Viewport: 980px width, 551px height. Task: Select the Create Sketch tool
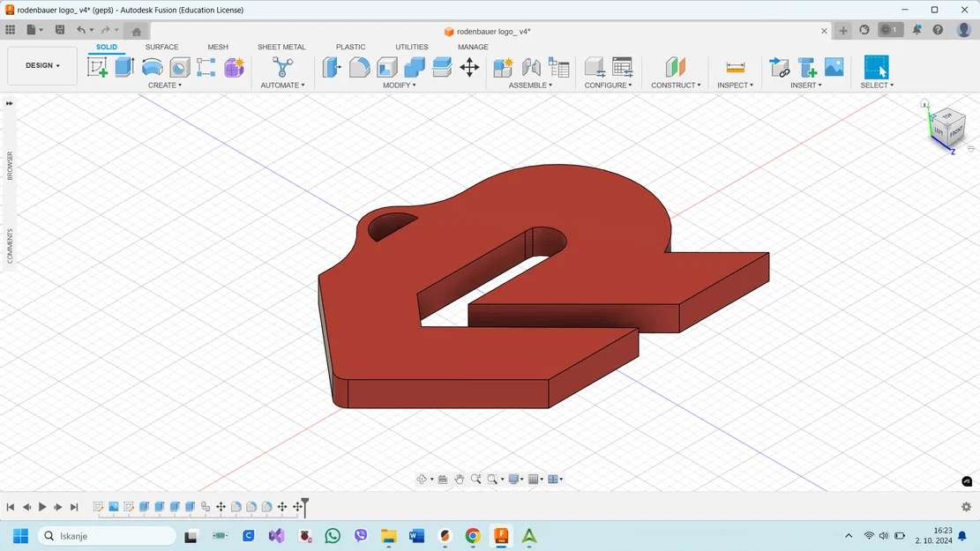[97, 67]
